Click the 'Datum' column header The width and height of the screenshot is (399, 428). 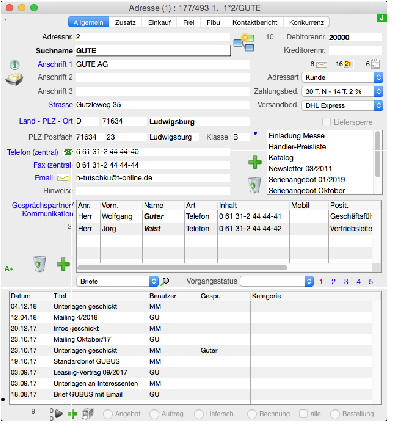(x=20, y=296)
